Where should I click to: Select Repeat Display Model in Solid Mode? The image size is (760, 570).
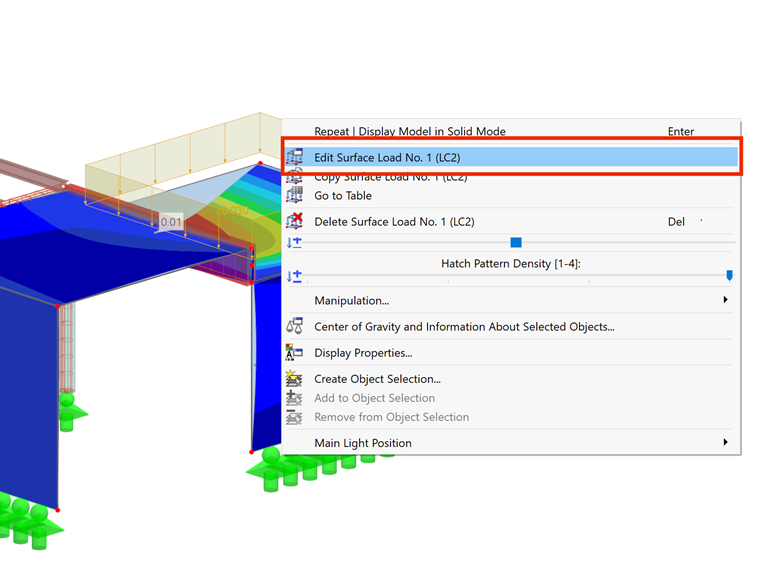point(511,131)
